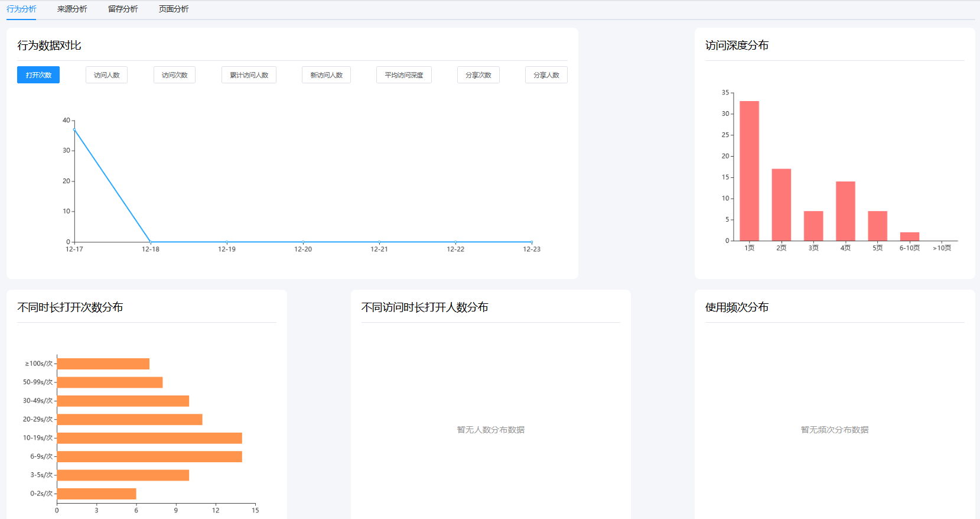Switch to the 来源分析 tab

click(72, 9)
